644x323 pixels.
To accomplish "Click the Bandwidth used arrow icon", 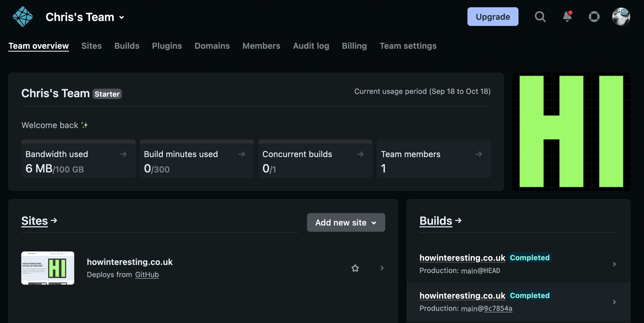I will pos(123,154).
